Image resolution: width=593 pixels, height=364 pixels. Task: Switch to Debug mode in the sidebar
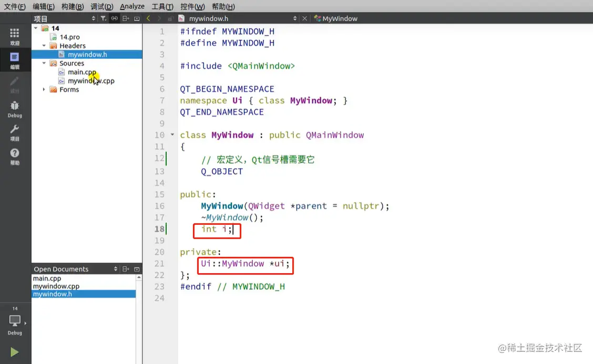click(14, 109)
